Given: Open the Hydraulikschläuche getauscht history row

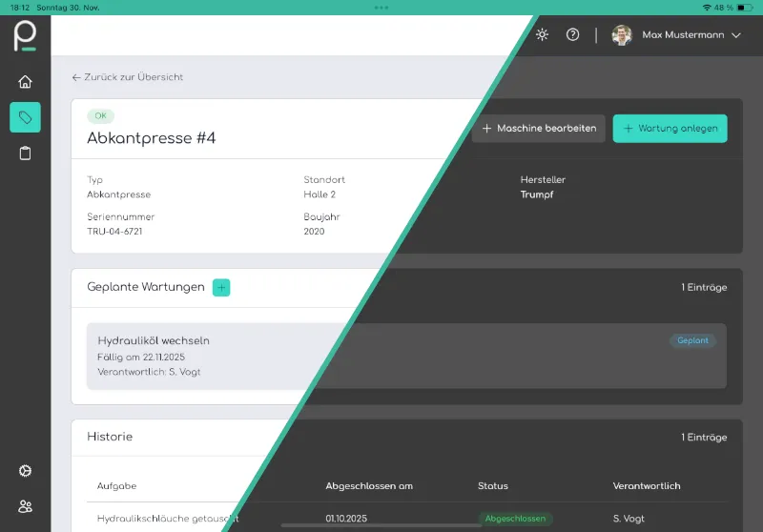Looking at the screenshot, I should [406, 519].
